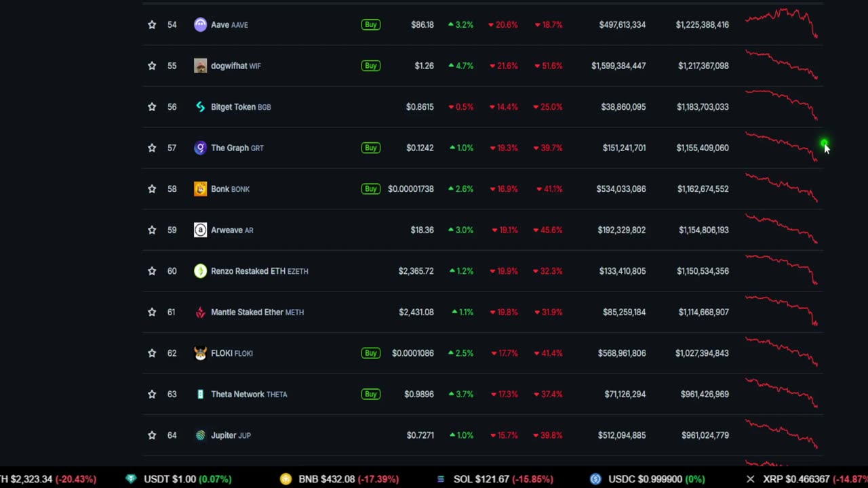Star the Arweave row
868x488 pixels.
[152, 230]
